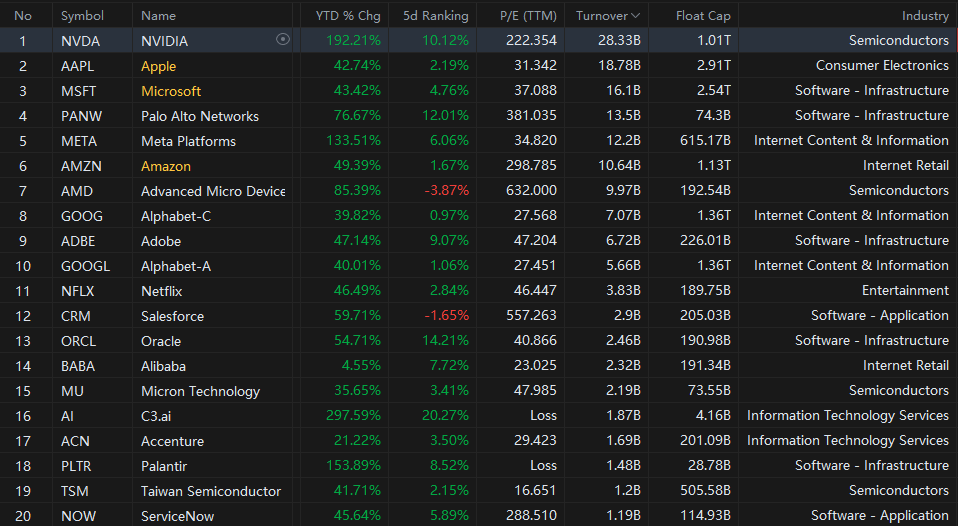Image resolution: width=958 pixels, height=526 pixels.
Task: Select the Meta Platforms name cell
Action: click(188, 141)
